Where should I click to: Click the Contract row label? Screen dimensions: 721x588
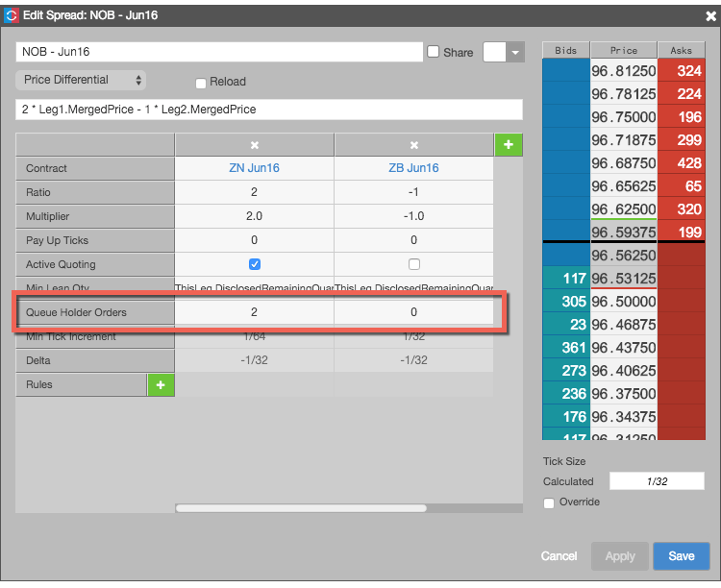coord(95,168)
